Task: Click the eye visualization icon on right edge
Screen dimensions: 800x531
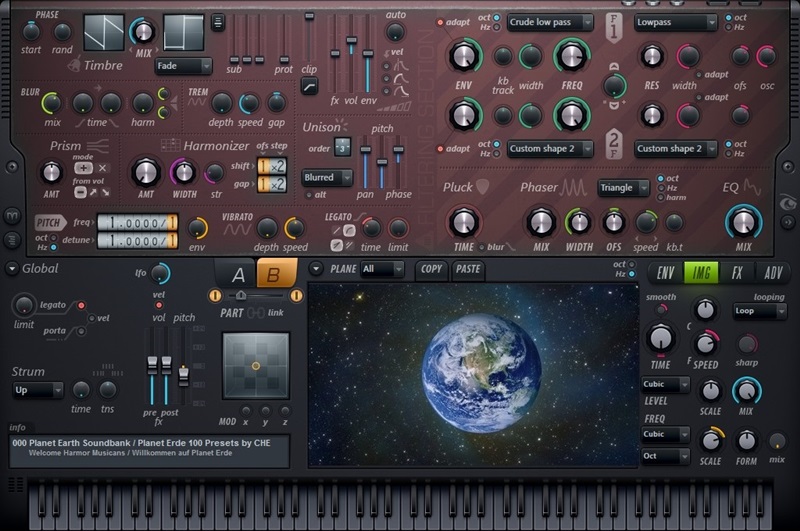Action: tap(787, 204)
